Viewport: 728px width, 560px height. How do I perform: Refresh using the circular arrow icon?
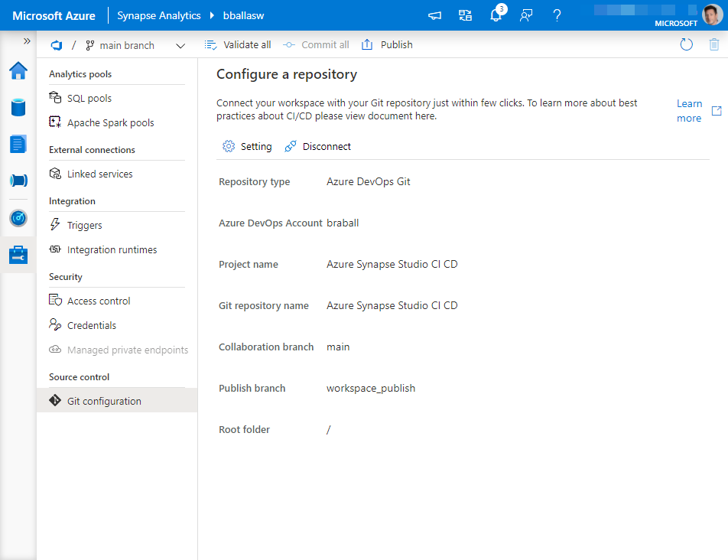[686, 44]
